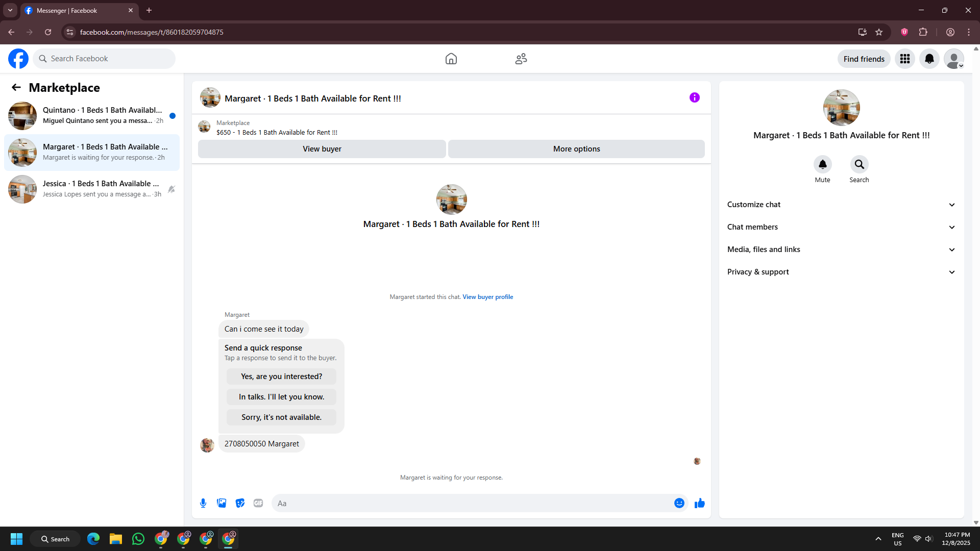
Task: Open Microsoft Edge from the taskbar
Action: (x=93, y=539)
